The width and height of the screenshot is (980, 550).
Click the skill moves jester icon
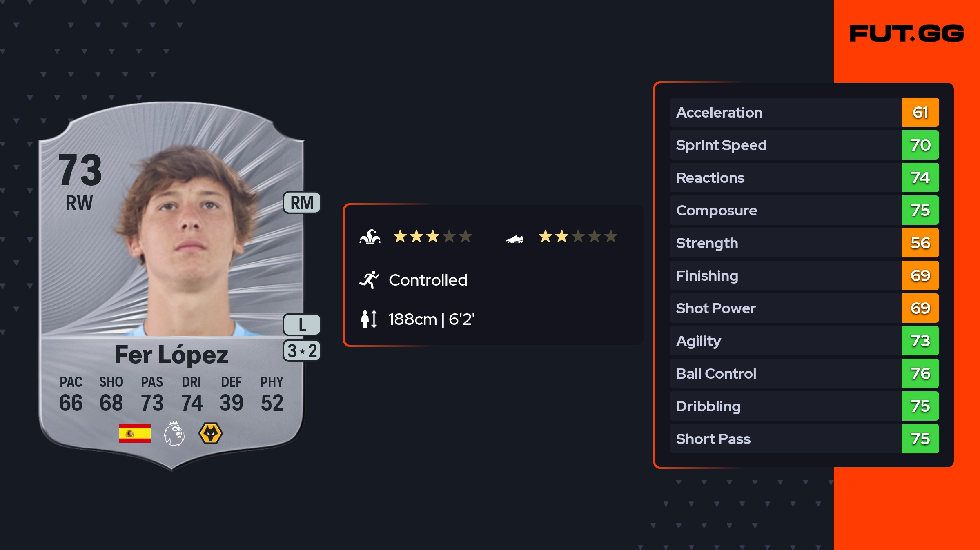(x=370, y=237)
